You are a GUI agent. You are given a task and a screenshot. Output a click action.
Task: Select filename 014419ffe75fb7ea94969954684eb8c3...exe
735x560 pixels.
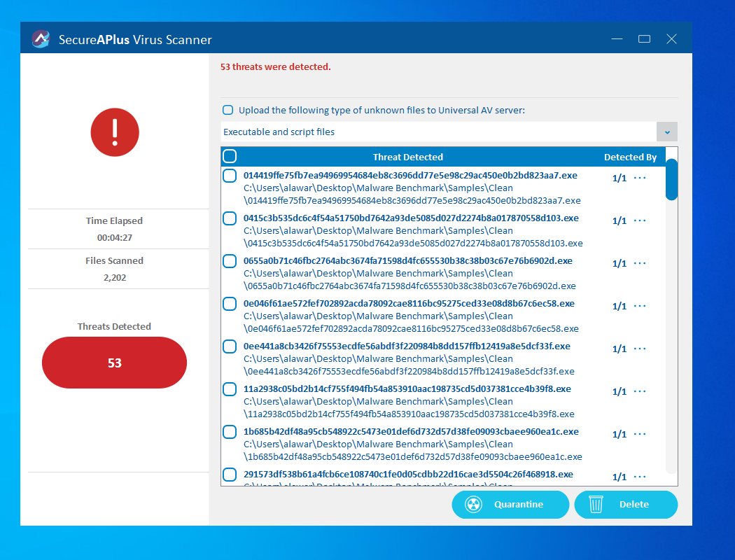click(x=410, y=175)
